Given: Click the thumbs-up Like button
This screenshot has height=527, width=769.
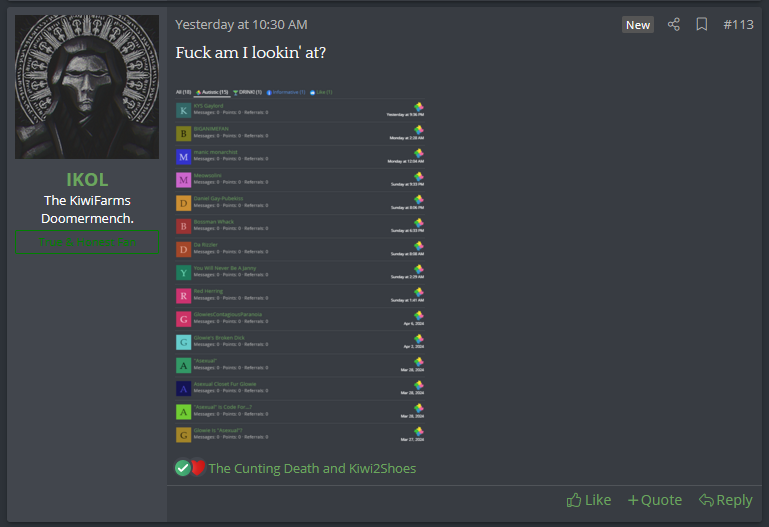Looking at the screenshot, I should tap(589, 500).
